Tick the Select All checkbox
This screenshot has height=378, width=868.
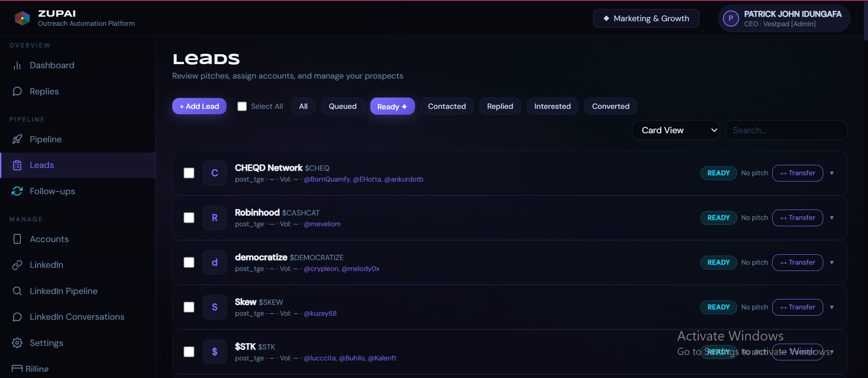pyautogui.click(x=242, y=106)
